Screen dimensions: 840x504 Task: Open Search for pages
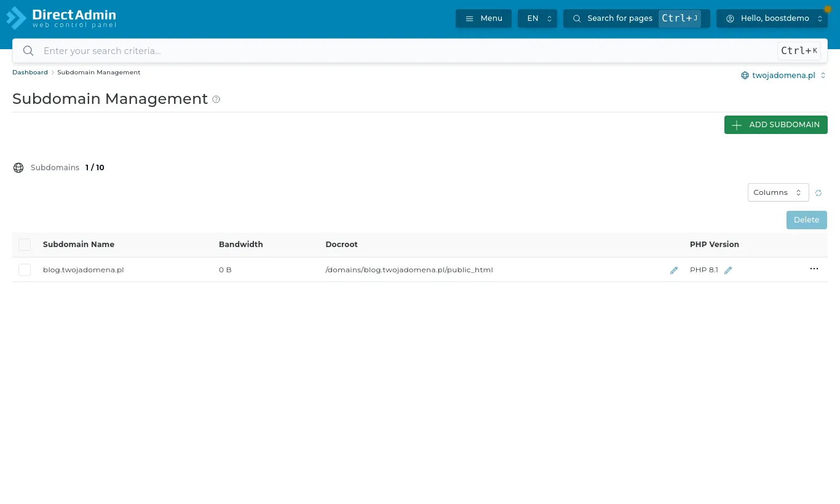click(636, 18)
